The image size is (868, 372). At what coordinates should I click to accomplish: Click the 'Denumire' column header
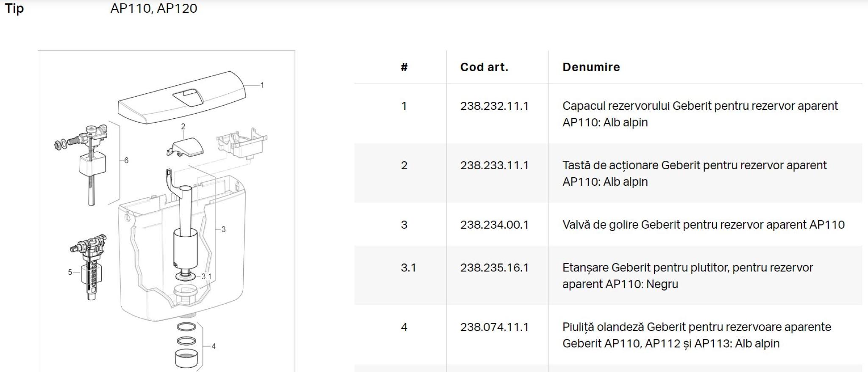coord(591,67)
